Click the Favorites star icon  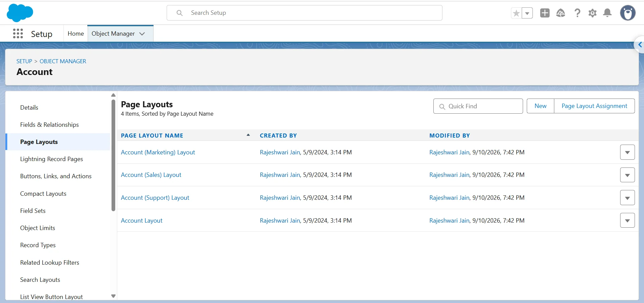click(516, 13)
